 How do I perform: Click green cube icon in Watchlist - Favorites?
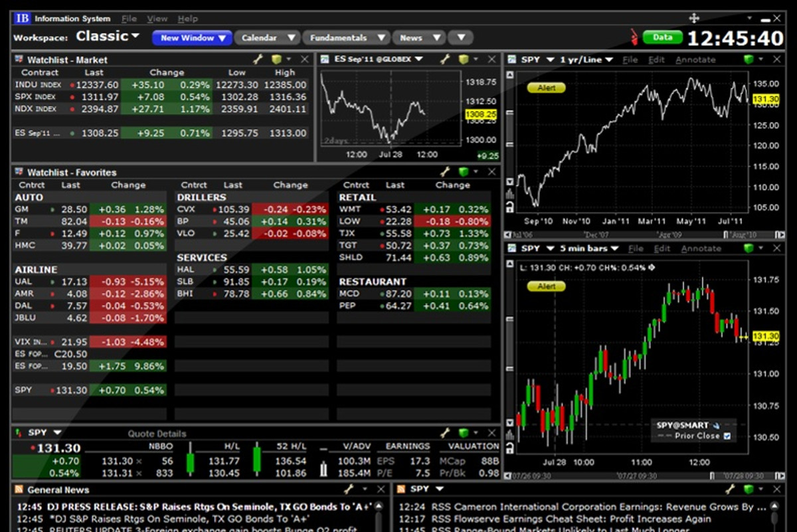point(464,172)
